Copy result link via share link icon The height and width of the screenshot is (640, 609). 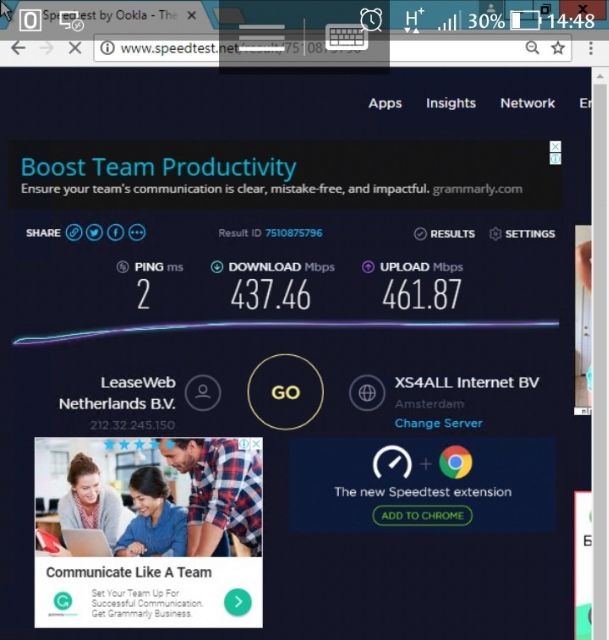pyautogui.click(x=74, y=233)
